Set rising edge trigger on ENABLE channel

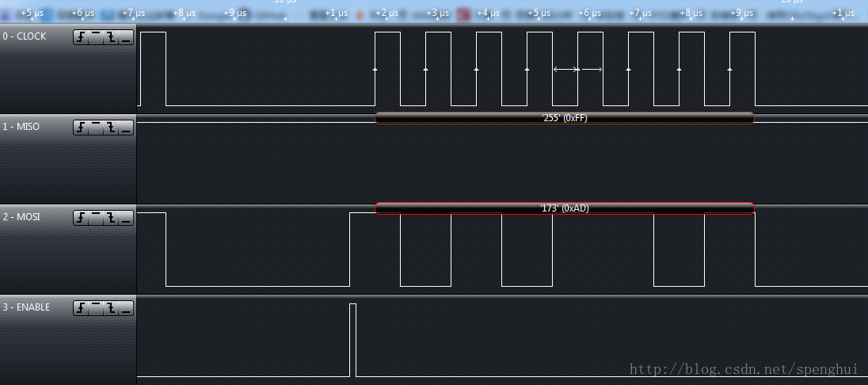pos(82,308)
